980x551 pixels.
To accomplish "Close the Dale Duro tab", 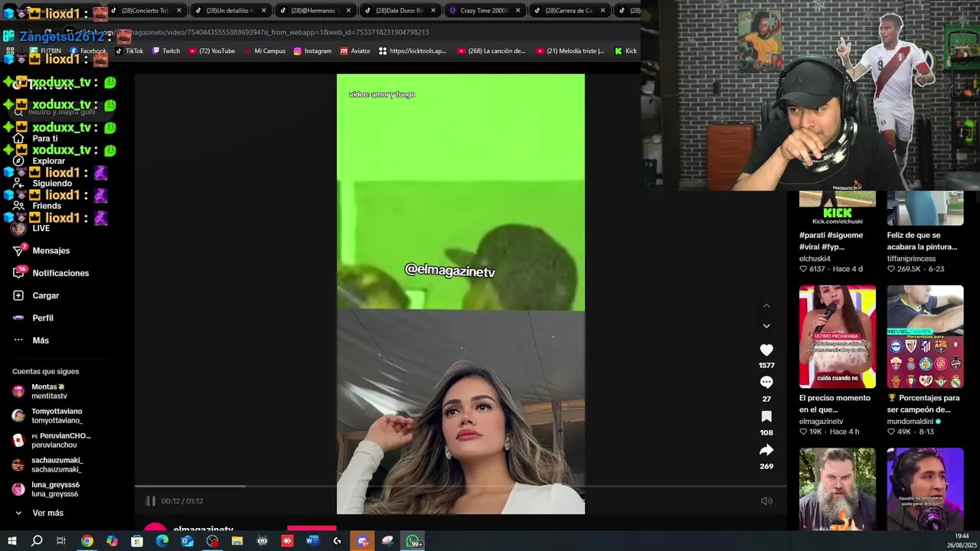I will click(433, 11).
